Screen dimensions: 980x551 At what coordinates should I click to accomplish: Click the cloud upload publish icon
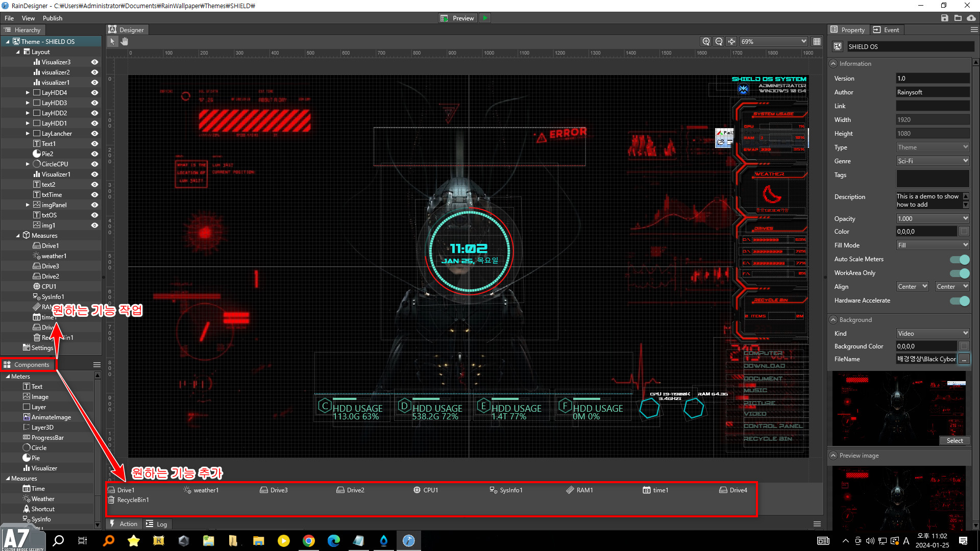pos(971,18)
